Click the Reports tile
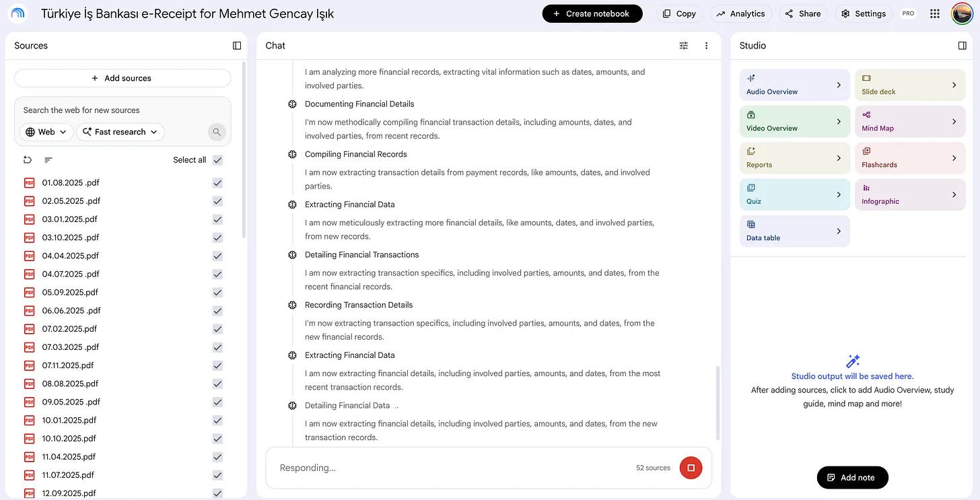This screenshot has height=500, width=980. pos(795,158)
